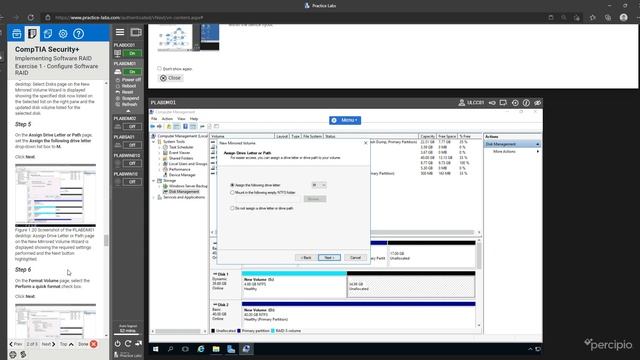Open taskbar search magnifier
This screenshot has height=360, width=640.
(171, 349)
